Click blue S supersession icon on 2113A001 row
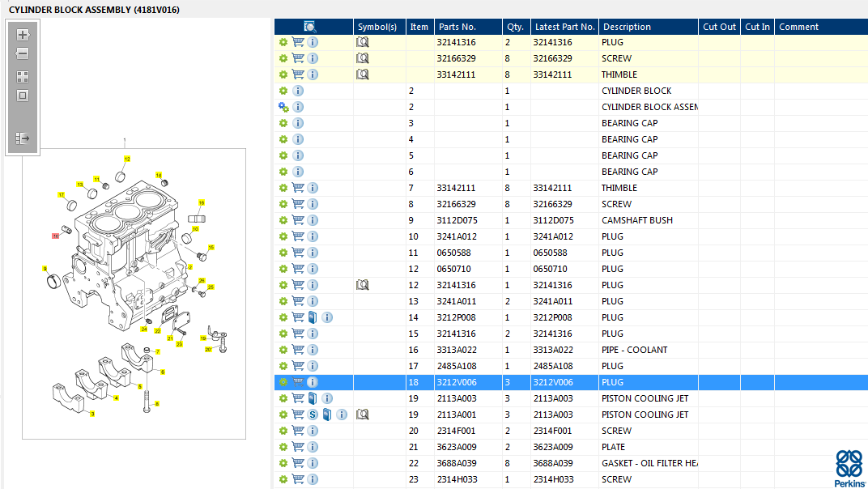 coord(313,415)
